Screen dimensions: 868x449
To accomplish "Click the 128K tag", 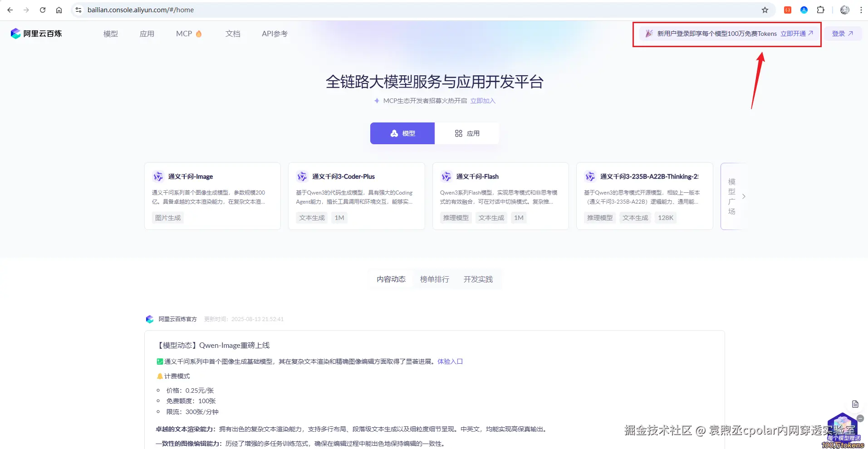I will pos(666,218).
